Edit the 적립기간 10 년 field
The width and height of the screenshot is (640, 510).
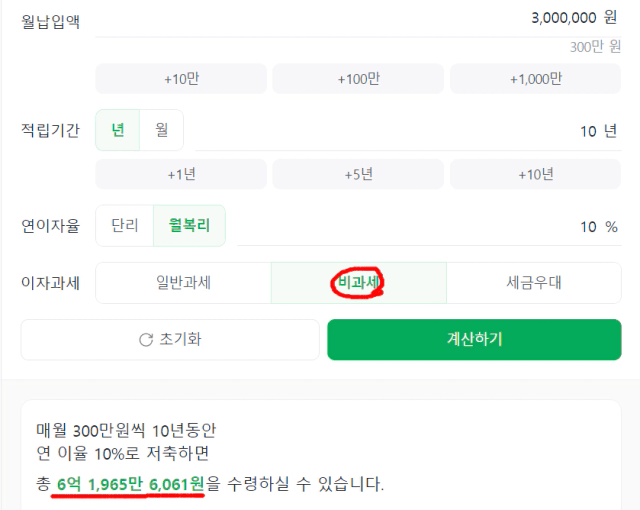point(408,131)
